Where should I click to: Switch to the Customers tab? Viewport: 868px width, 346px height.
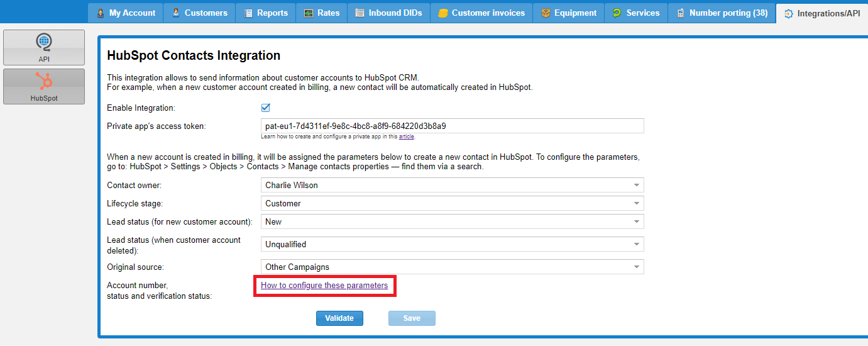(199, 13)
